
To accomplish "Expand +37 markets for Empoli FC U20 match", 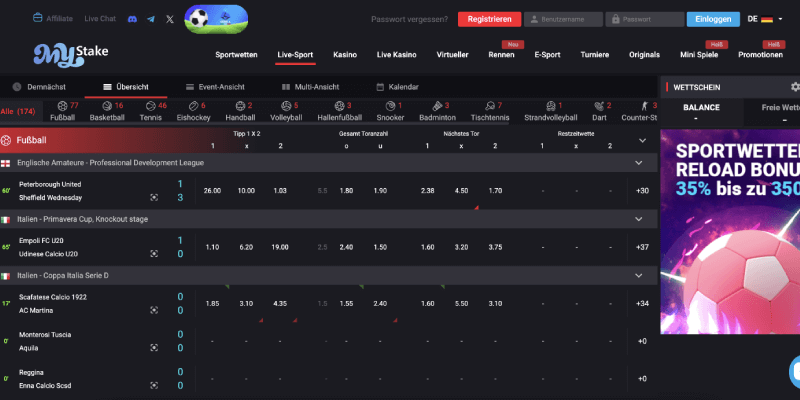I will click(642, 247).
